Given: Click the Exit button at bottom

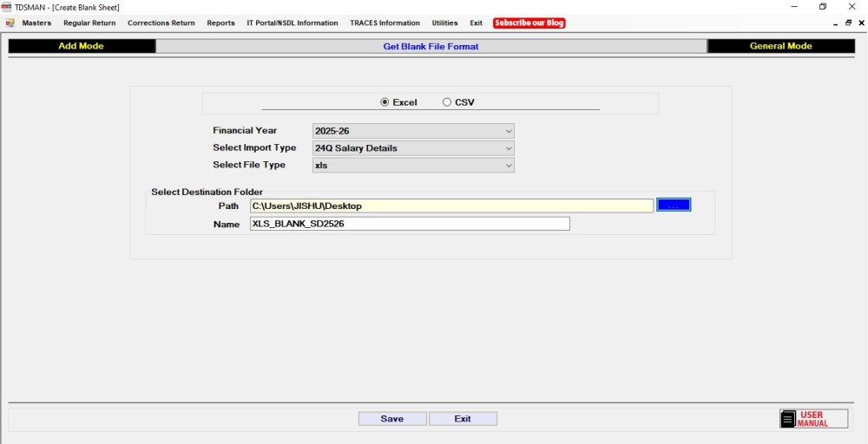Looking at the screenshot, I should (463, 419).
